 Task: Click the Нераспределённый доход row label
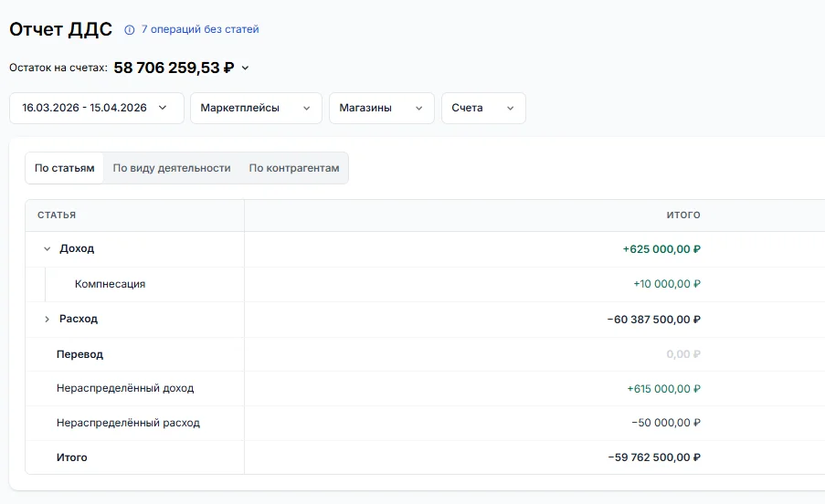click(x=125, y=388)
